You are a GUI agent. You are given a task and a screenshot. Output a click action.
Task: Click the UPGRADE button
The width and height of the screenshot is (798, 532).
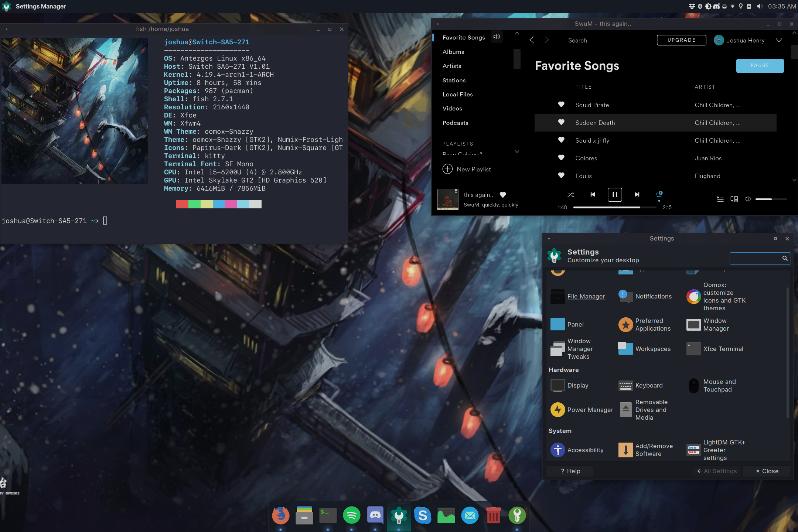pyautogui.click(x=681, y=40)
